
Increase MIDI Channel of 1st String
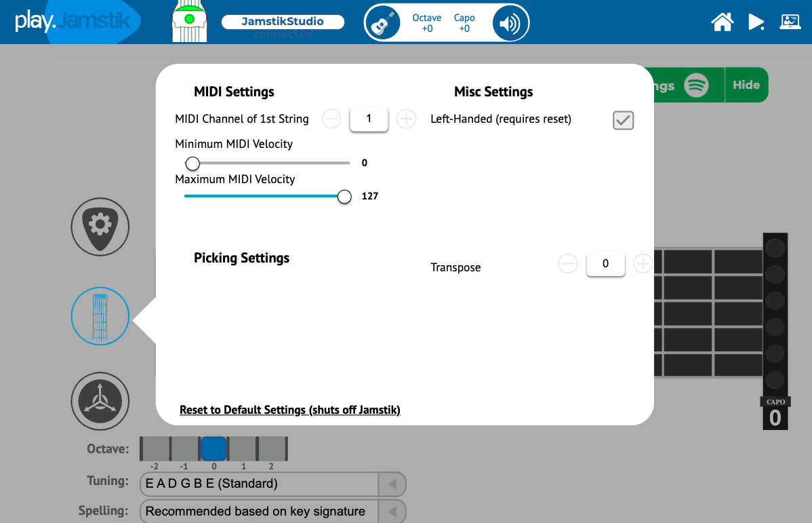click(x=406, y=119)
